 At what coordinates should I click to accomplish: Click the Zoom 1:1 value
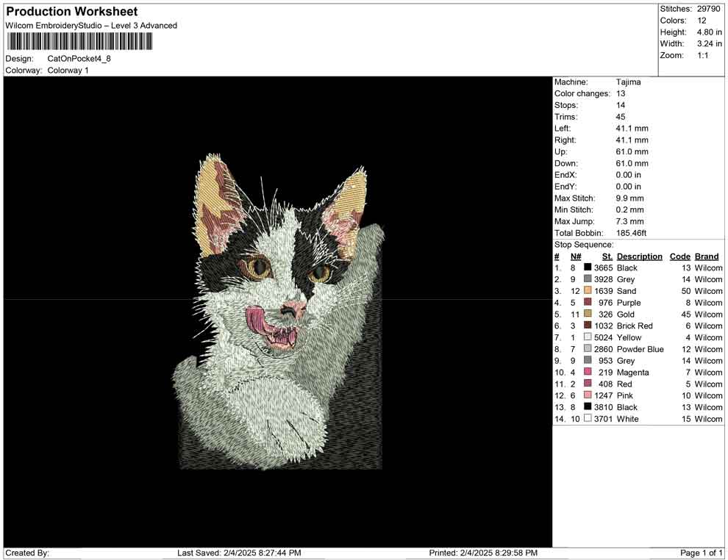coord(702,56)
